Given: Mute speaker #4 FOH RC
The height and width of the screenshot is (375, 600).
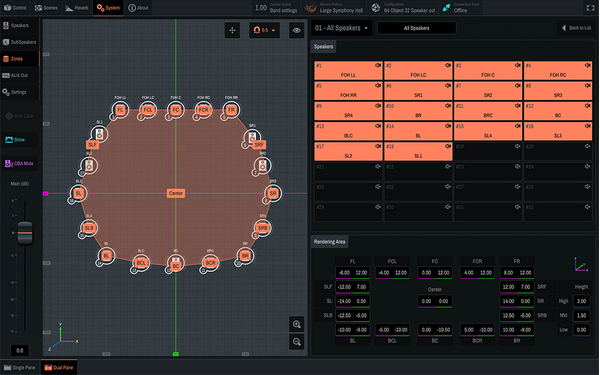Looking at the screenshot, I should coord(588,65).
